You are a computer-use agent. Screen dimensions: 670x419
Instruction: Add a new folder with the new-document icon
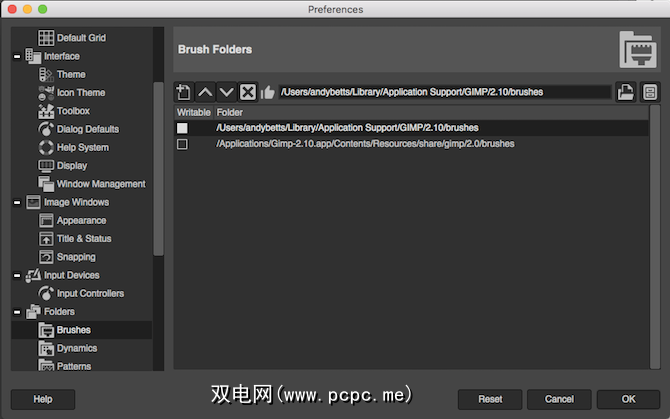pyautogui.click(x=184, y=92)
